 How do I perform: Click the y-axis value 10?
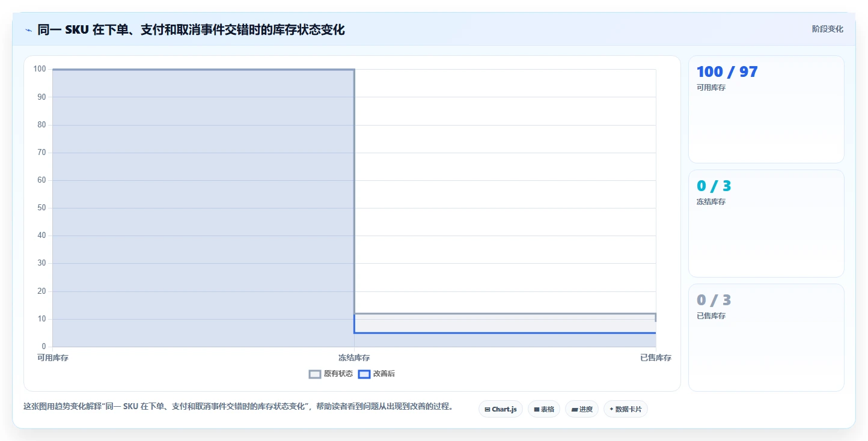pyautogui.click(x=41, y=319)
